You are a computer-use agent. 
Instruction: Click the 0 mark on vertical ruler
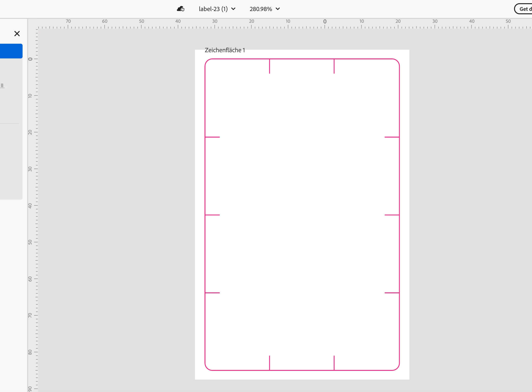(x=30, y=59)
